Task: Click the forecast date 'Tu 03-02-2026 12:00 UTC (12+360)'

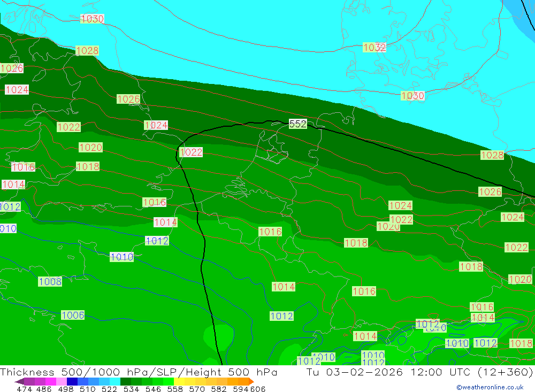Action: coord(419,372)
